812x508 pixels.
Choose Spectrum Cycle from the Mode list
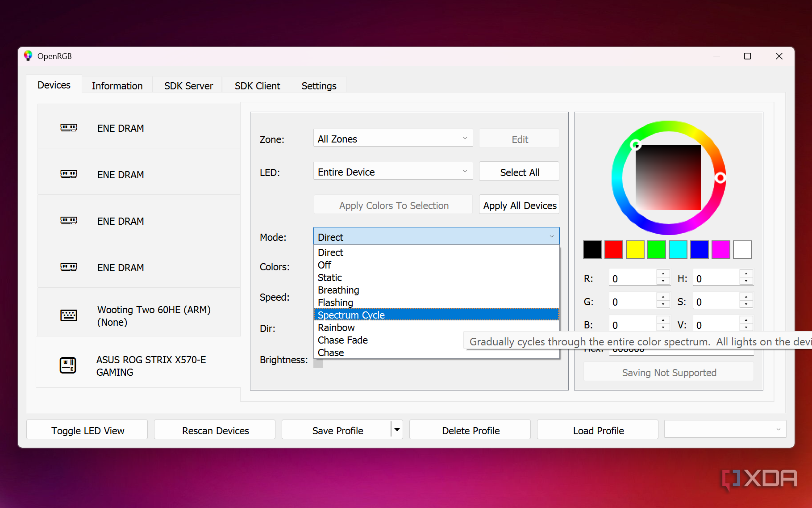(351, 315)
